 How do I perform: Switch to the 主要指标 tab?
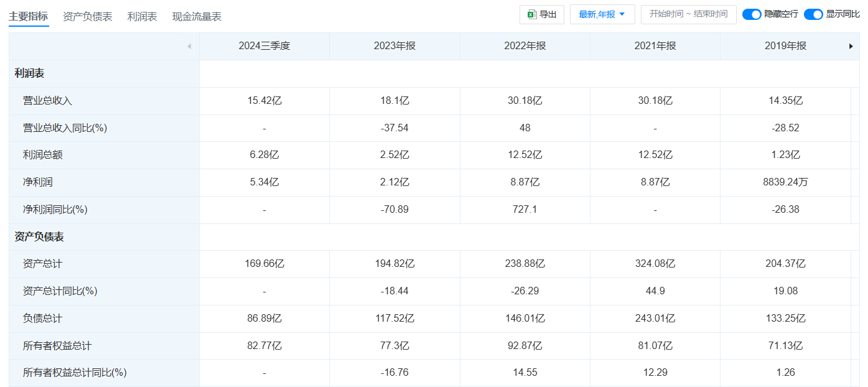pos(28,16)
